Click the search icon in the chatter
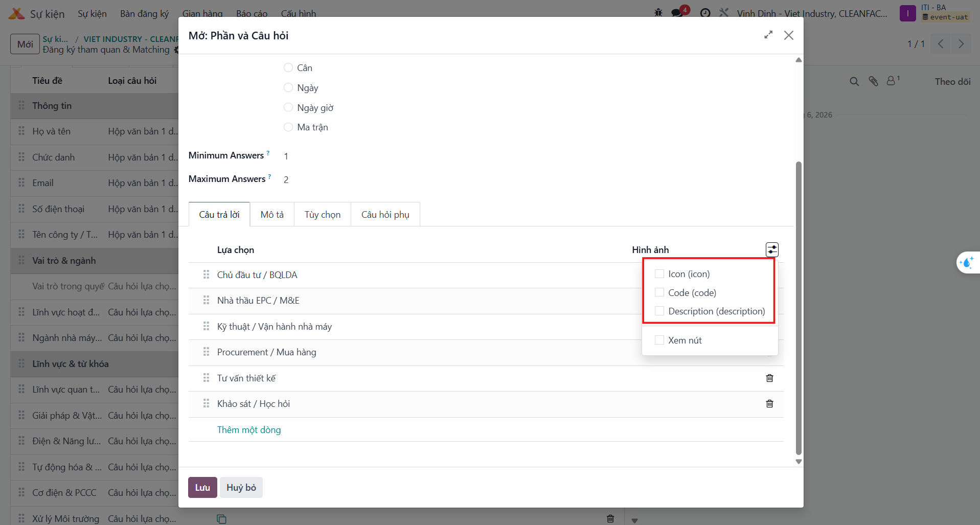 tap(854, 81)
